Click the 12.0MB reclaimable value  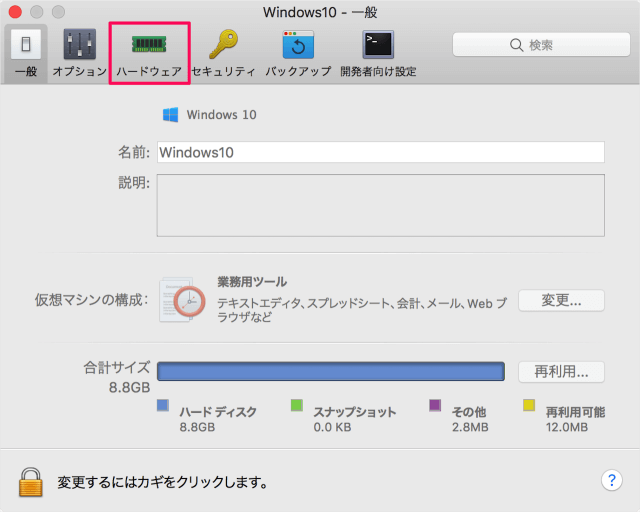pyautogui.click(x=567, y=427)
